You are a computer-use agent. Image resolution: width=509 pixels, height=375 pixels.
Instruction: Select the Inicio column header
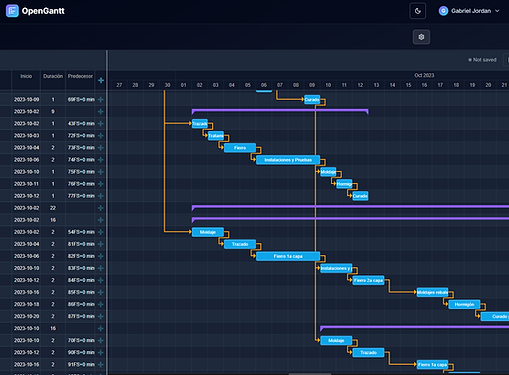tap(26, 76)
